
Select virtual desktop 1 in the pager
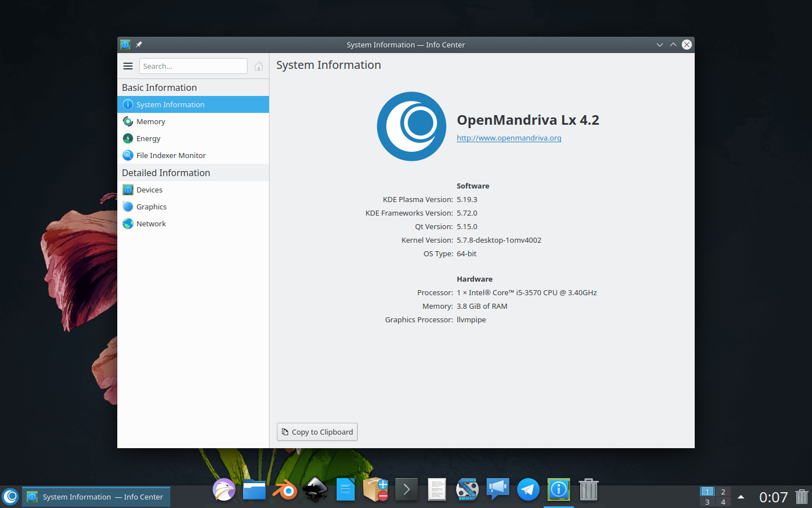tap(707, 492)
